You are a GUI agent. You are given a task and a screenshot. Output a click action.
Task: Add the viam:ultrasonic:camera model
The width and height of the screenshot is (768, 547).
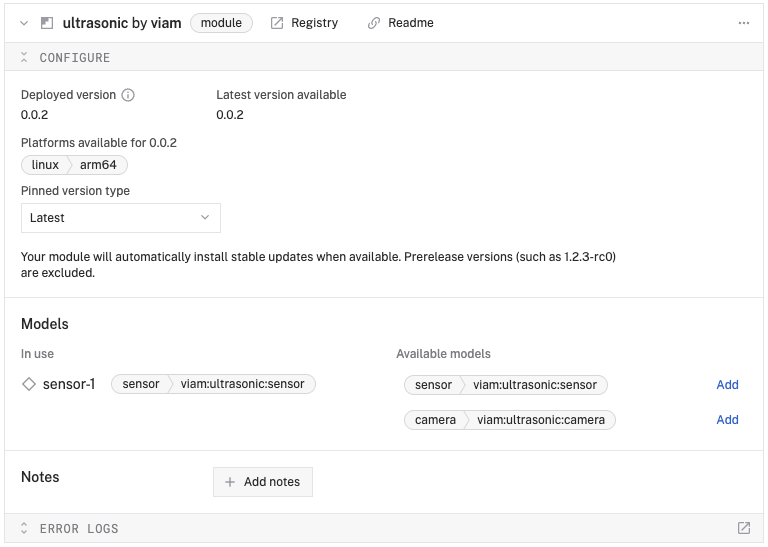pos(727,420)
